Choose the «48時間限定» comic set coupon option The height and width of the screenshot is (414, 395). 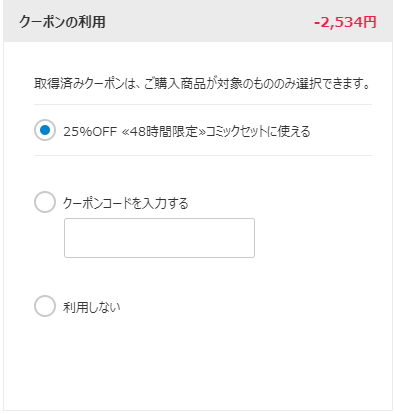[45, 130]
